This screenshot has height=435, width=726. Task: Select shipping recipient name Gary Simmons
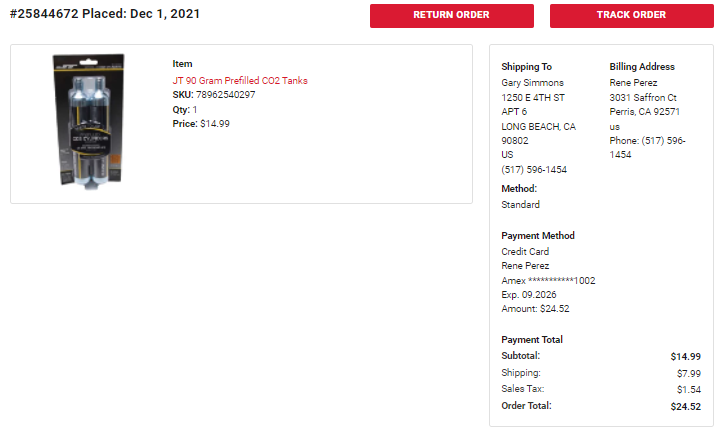[532, 83]
